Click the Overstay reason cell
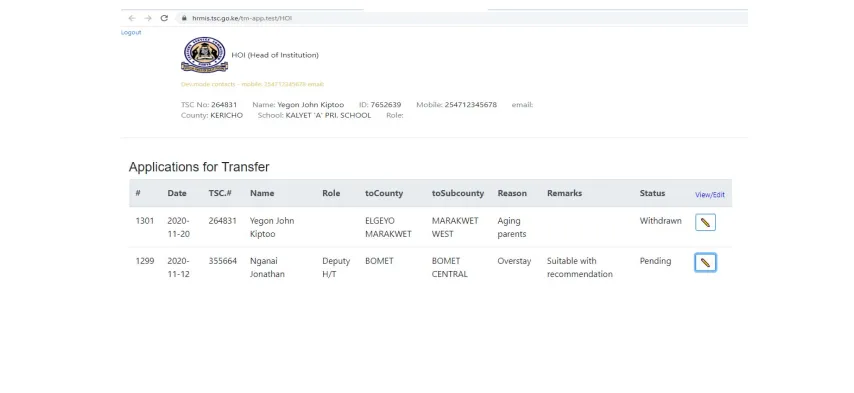854x393 pixels. [514, 261]
